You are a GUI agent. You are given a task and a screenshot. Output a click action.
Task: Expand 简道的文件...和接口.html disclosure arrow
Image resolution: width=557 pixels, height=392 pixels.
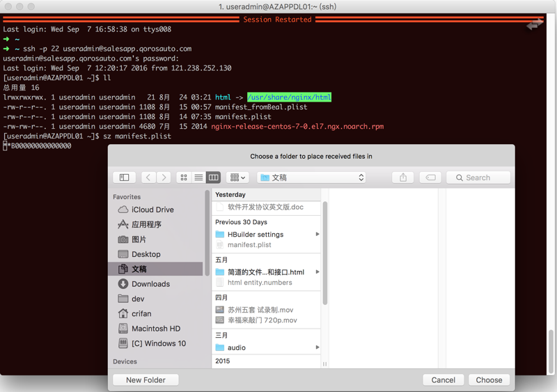(x=317, y=272)
